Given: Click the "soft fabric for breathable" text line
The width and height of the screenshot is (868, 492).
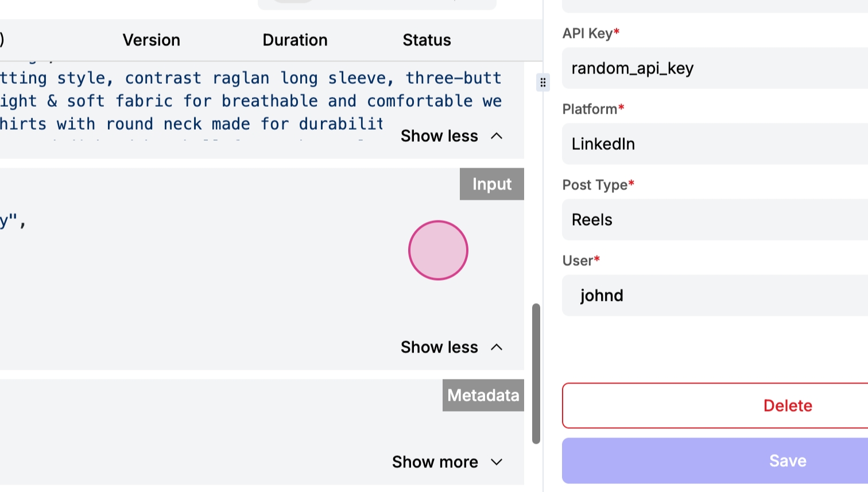Looking at the screenshot, I should (250, 101).
